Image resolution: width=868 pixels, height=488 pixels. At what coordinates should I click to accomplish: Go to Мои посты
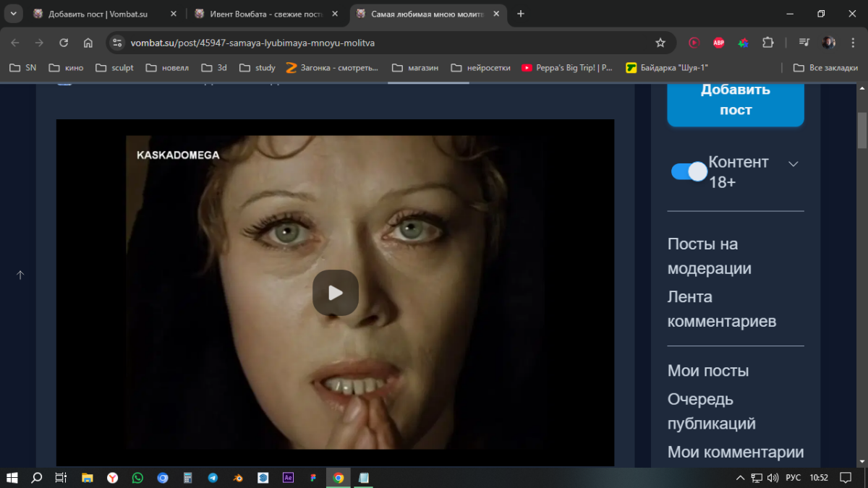[x=708, y=371]
